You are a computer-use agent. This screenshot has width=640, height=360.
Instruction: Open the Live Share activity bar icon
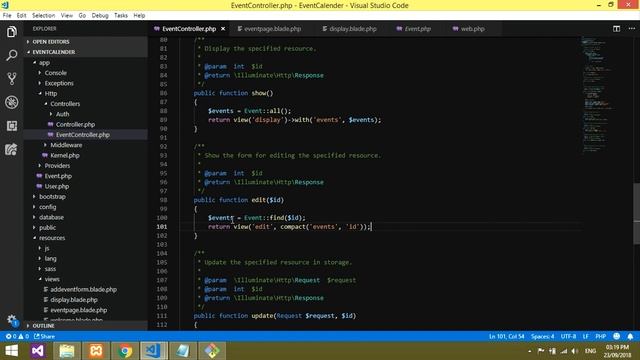click(x=11, y=149)
